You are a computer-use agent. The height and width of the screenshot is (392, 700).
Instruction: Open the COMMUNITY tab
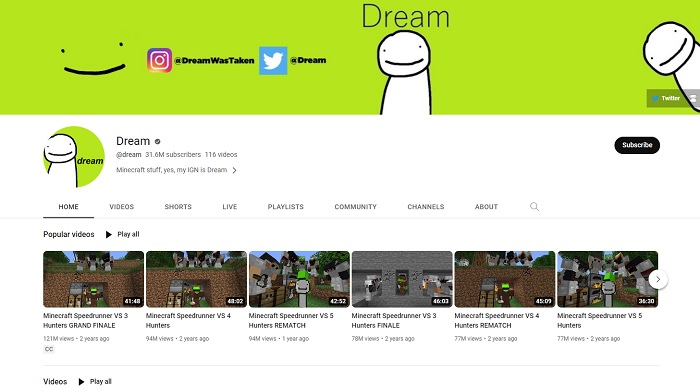(355, 207)
